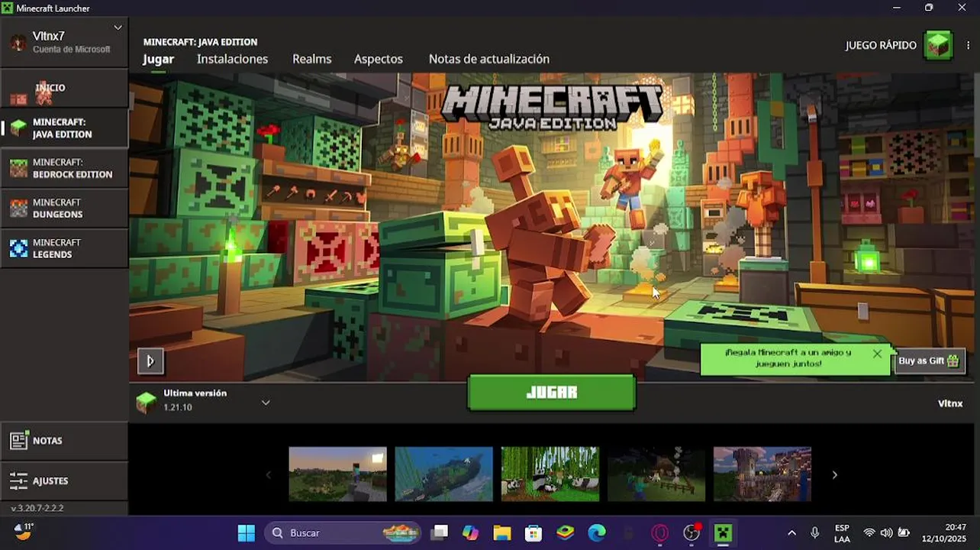Open Windows Start menu

(247, 532)
